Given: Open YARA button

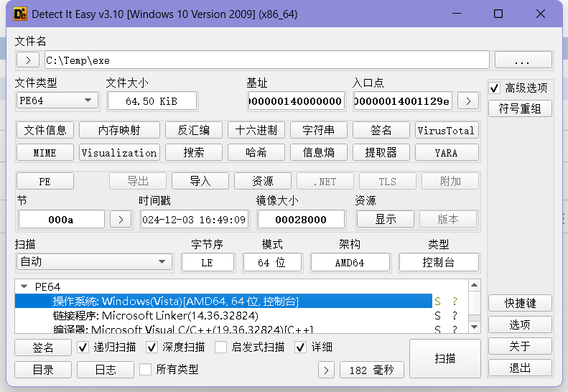Looking at the screenshot, I should (x=447, y=152).
